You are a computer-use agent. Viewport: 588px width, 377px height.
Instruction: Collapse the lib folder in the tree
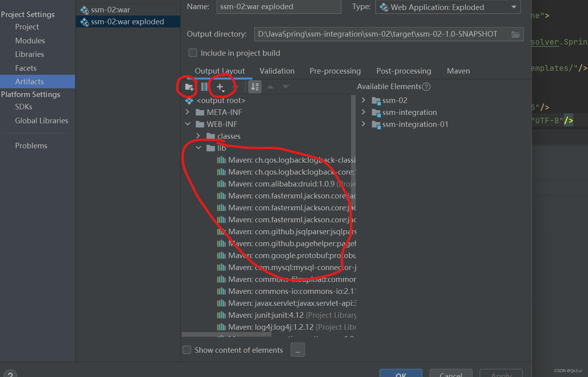(198, 148)
